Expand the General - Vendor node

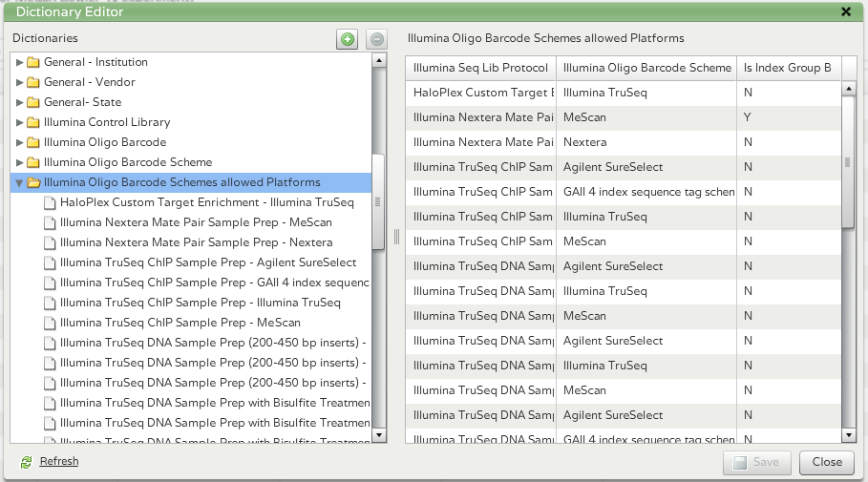click(x=19, y=82)
